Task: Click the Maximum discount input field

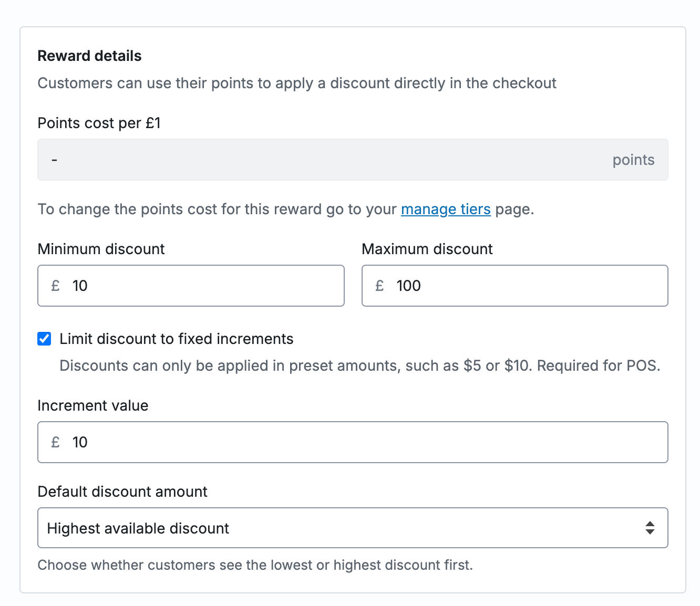Action: click(515, 286)
